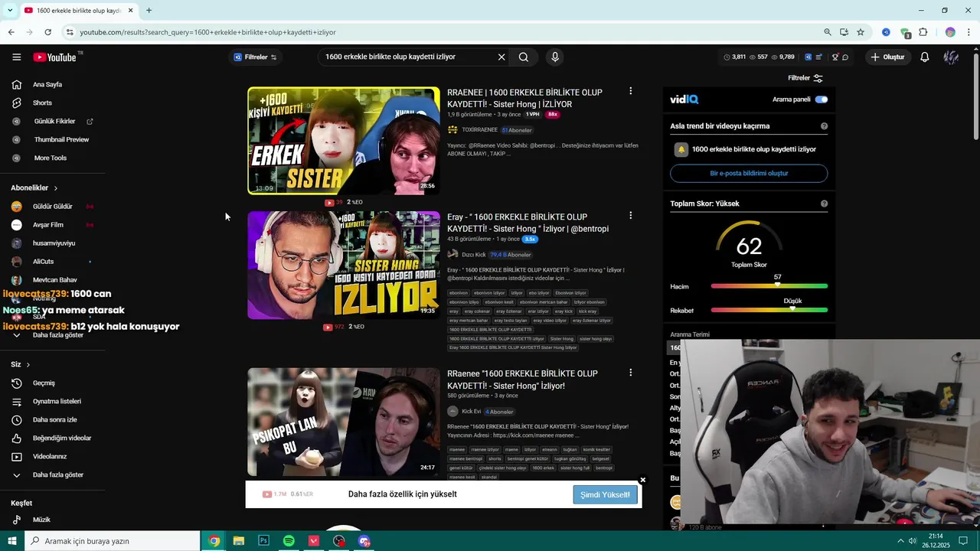This screenshot has height=551, width=980.
Task: Open the YouTube hamburger guide menu
Action: [16, 57]
